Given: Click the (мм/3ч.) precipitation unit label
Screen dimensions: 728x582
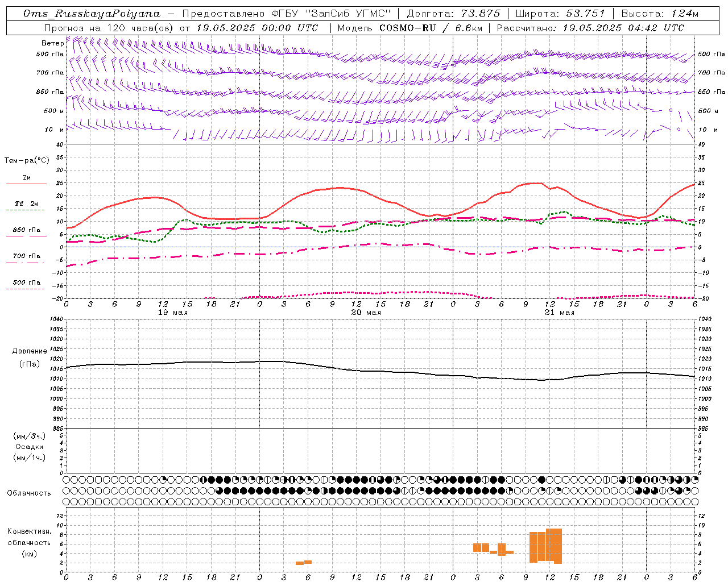Looking at the screenshot, I should [x=30, y=436].
